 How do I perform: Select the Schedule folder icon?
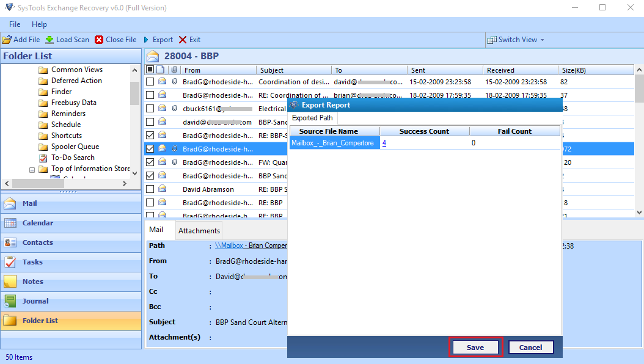43,125
